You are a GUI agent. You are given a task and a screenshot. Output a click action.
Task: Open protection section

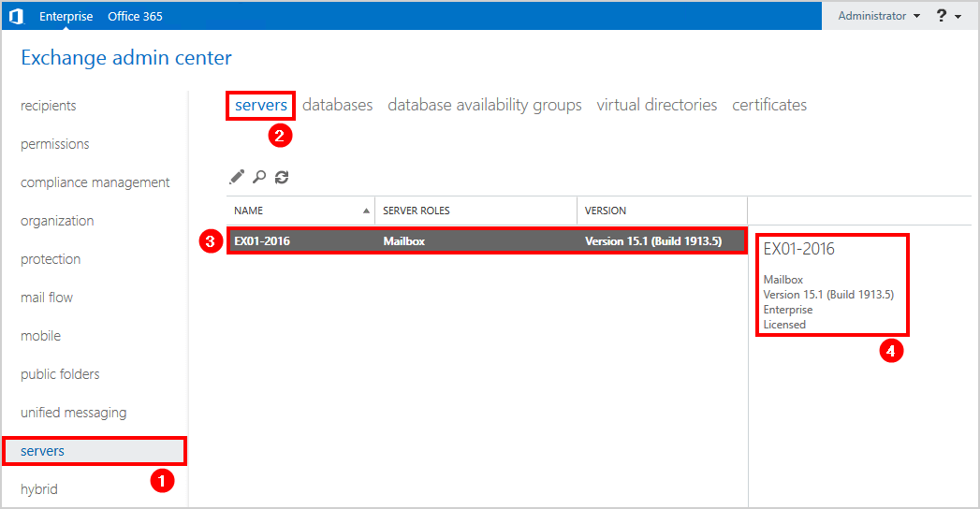pyautogui.click(x=51, y=259)
